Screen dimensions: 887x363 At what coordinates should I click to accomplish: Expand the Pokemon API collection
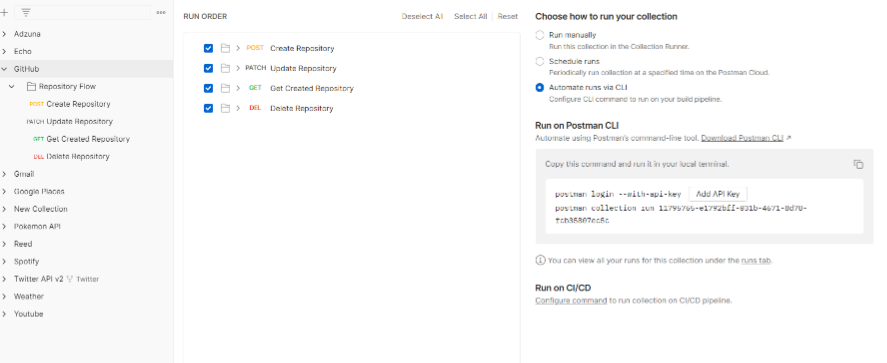coord(5,227)
